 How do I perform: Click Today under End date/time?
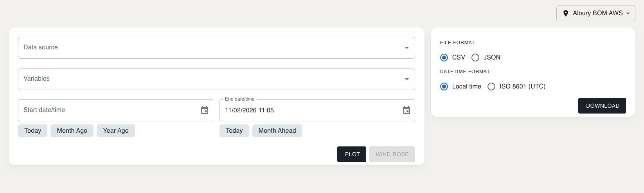(x=234, y=131)
